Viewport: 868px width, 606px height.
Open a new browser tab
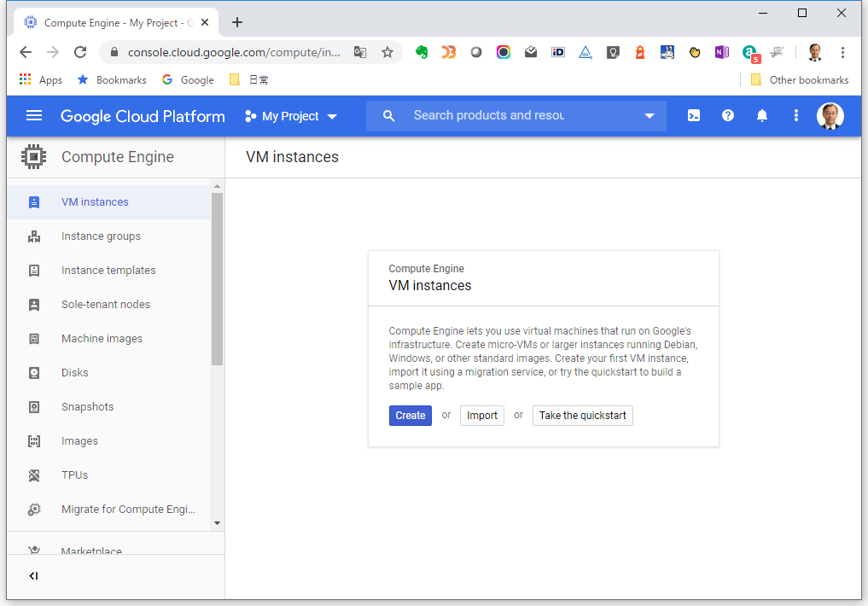237,23
